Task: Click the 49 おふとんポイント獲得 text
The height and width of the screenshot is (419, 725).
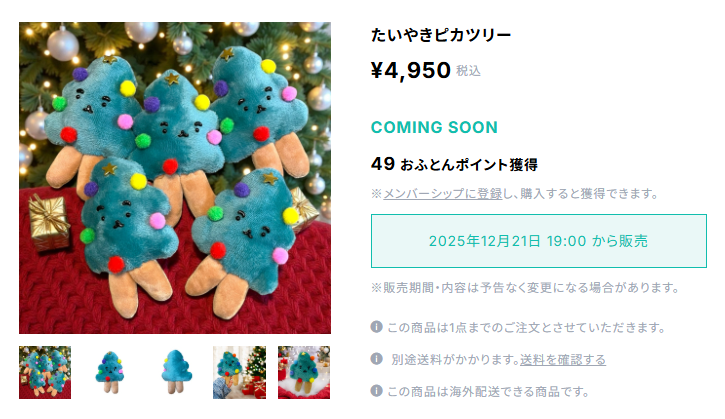Action: (x=454, y=164)
